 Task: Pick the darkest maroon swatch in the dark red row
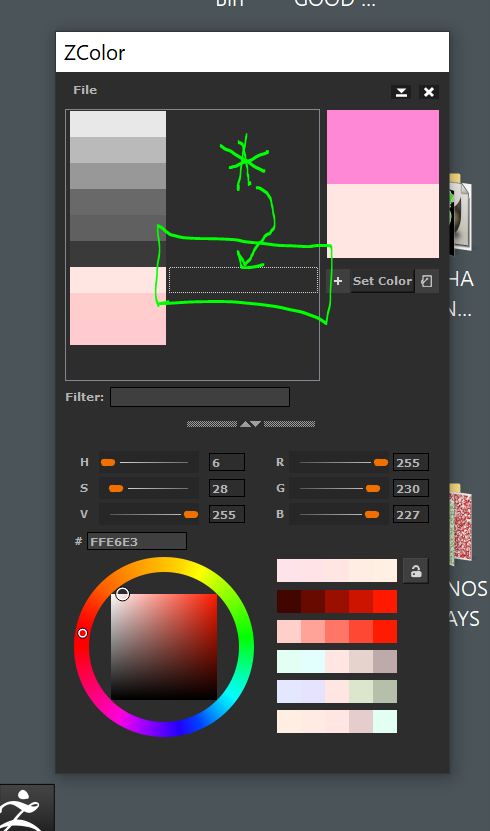[289, 602]
